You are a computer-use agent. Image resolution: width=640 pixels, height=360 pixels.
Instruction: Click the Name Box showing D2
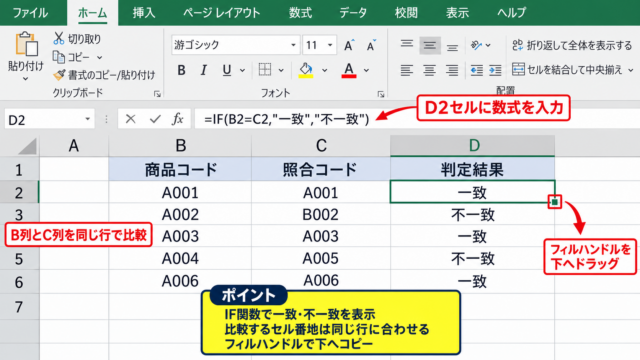(x=49, y=119)
